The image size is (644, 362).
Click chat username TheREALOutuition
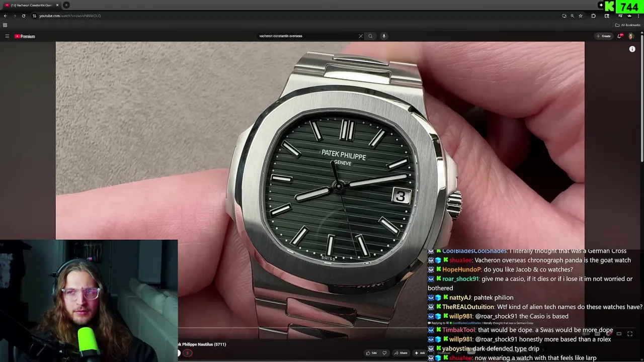pos(468,307)
